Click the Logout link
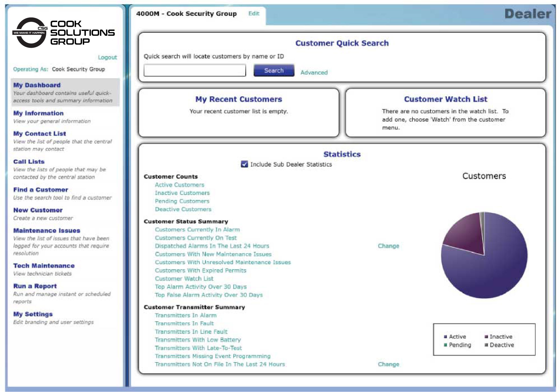560x392 pixels. click(107, 57)
